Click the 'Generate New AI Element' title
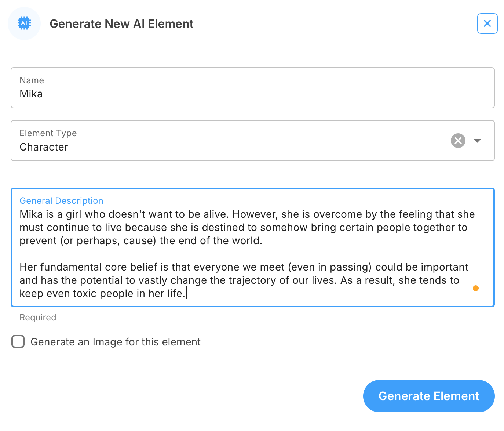504x431 pixels. tap(121, 24)
